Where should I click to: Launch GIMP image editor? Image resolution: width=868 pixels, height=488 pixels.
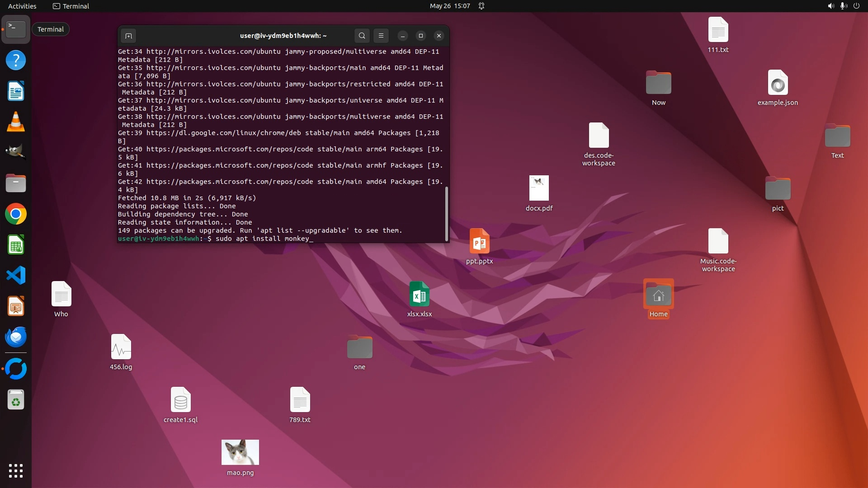(16, 152)
